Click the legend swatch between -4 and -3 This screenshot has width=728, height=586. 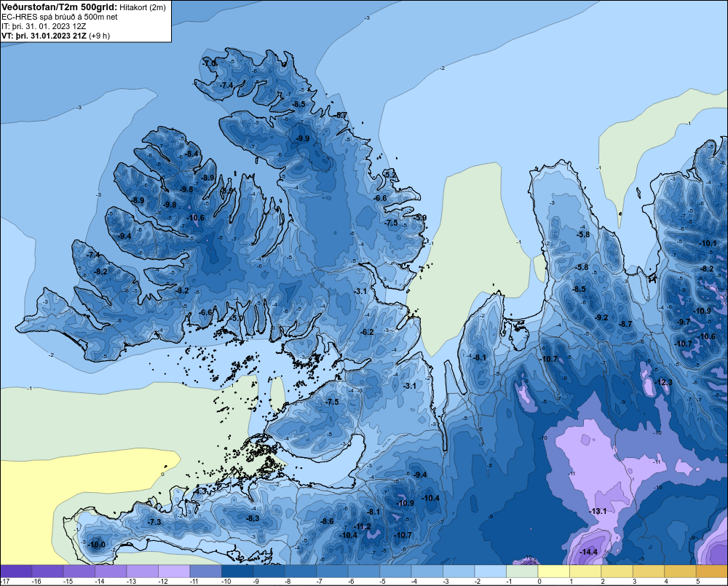pos(427,571)
